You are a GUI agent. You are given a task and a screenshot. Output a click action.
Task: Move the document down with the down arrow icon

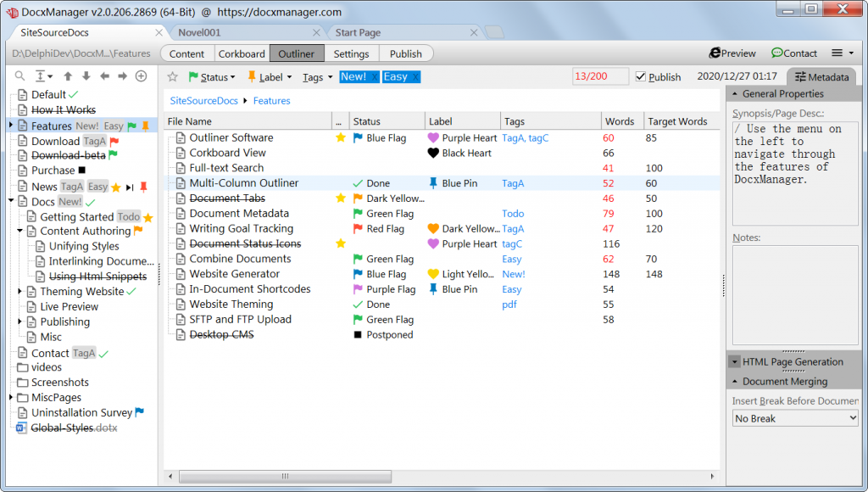(86, 75)
